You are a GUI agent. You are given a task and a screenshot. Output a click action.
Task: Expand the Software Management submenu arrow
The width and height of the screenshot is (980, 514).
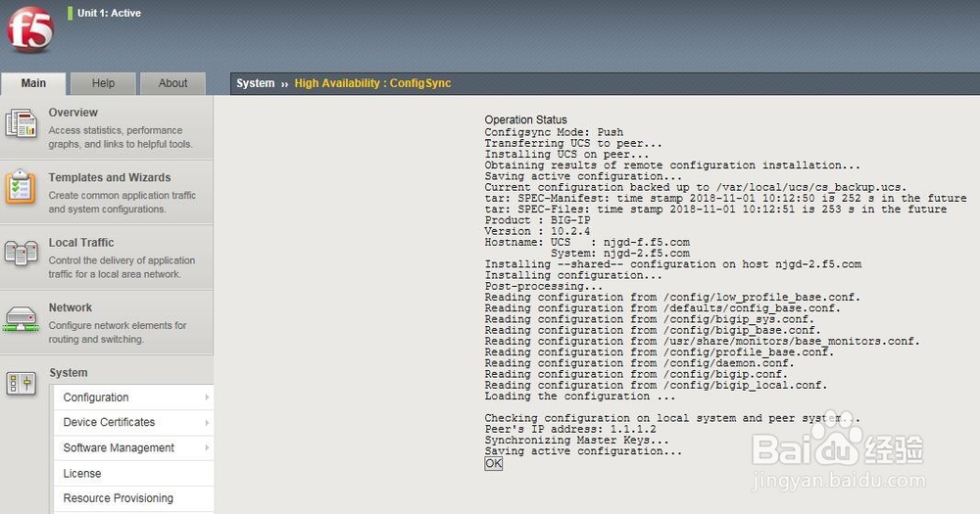pyautogui.click(x=207, y=447)
